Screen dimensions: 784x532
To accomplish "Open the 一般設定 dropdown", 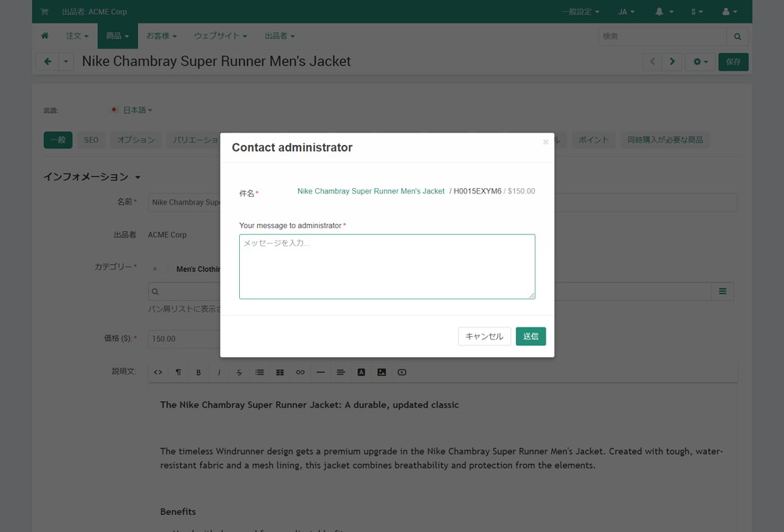I will pos(580,12).
